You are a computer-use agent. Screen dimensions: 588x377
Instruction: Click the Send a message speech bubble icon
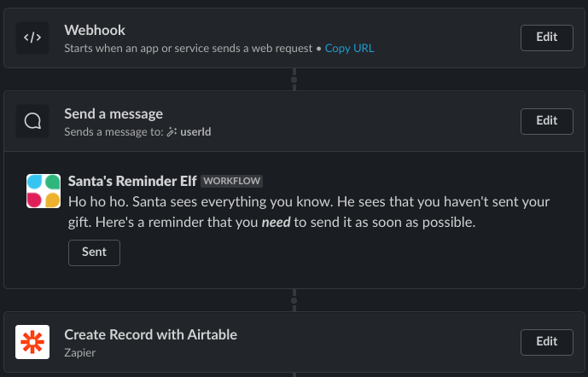click(32, 121)
